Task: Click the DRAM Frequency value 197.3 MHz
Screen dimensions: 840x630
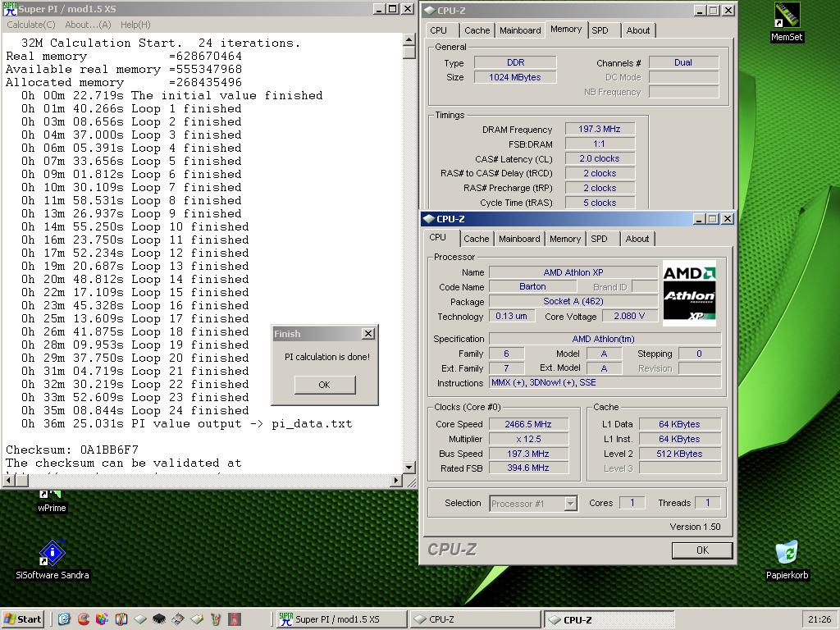Action: point(600,129)
